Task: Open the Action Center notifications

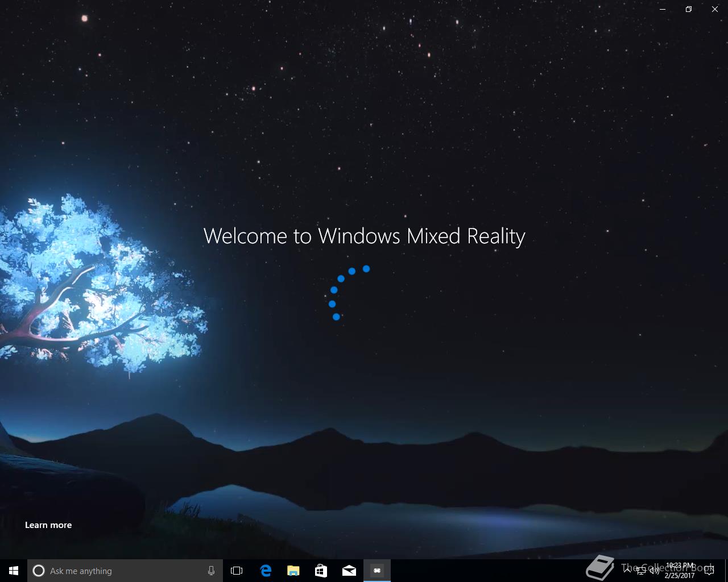Action: tap(709, 571)
